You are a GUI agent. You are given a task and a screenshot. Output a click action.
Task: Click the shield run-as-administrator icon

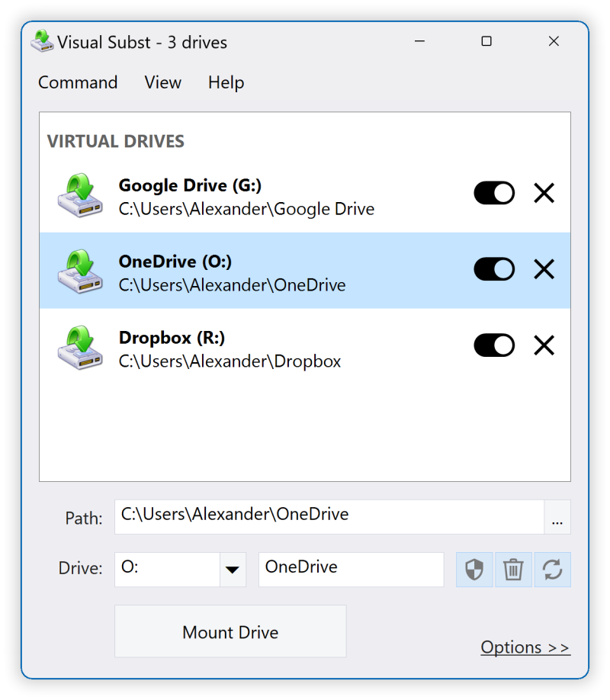tap(474, 570)
